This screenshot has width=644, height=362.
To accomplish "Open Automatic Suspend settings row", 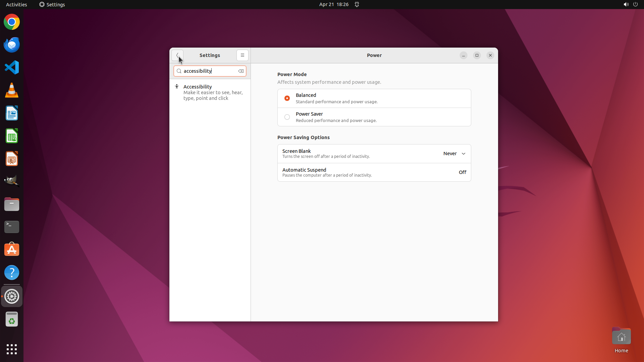I will click(374, 172).
